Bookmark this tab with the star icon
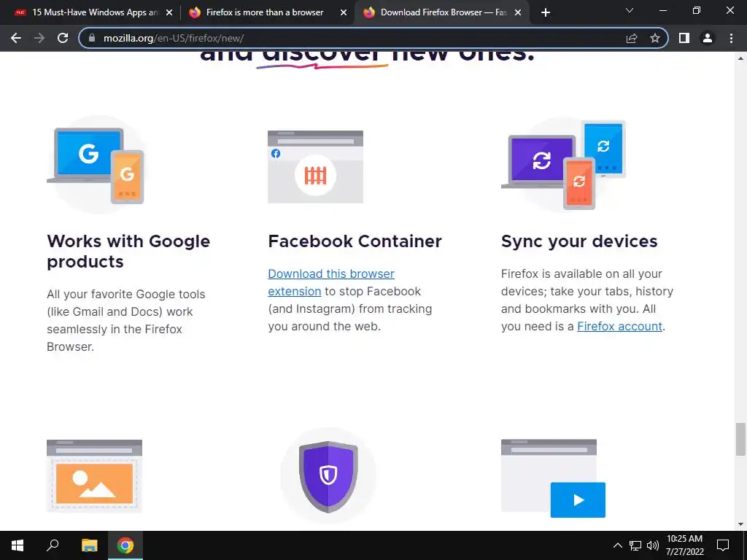Screen dimensions: 747x560 655,38
